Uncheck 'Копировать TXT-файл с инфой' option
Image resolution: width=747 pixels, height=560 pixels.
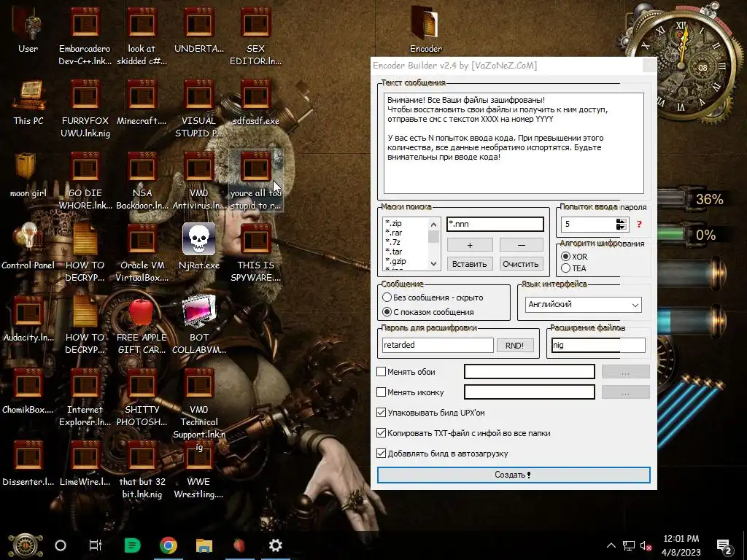tap(381, 433)
